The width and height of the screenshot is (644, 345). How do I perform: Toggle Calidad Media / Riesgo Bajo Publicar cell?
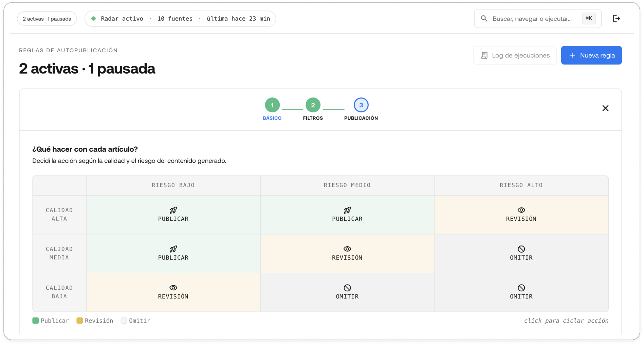pos(173,253)
